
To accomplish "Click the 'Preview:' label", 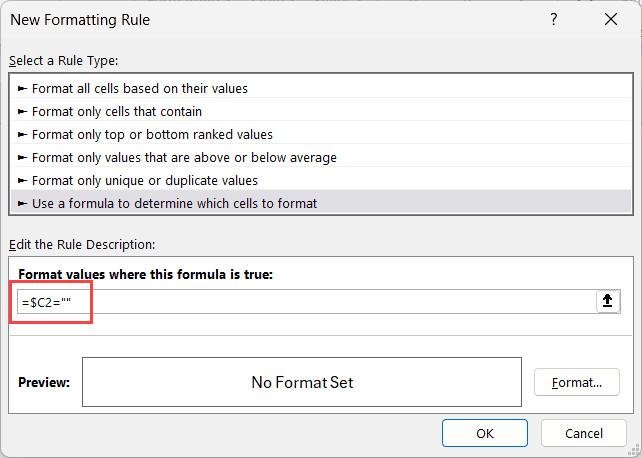I will [x=44, y=382].
